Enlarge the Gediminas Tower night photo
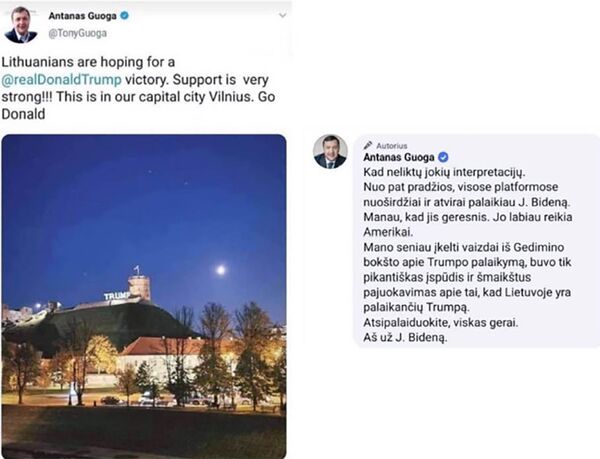 [144, 296]
